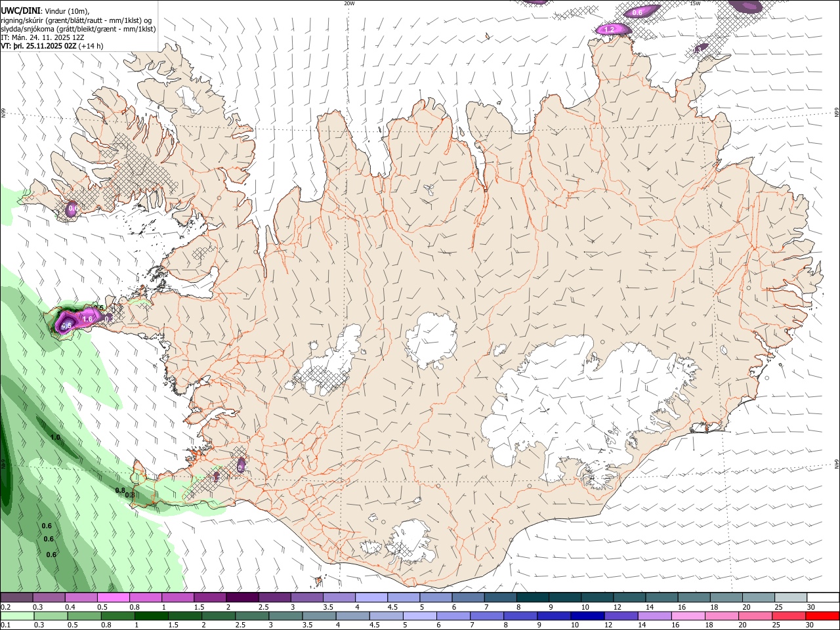
Task: Click the 'slydda/snjókoma' legend description line
Action: click(x=78, y=29)
